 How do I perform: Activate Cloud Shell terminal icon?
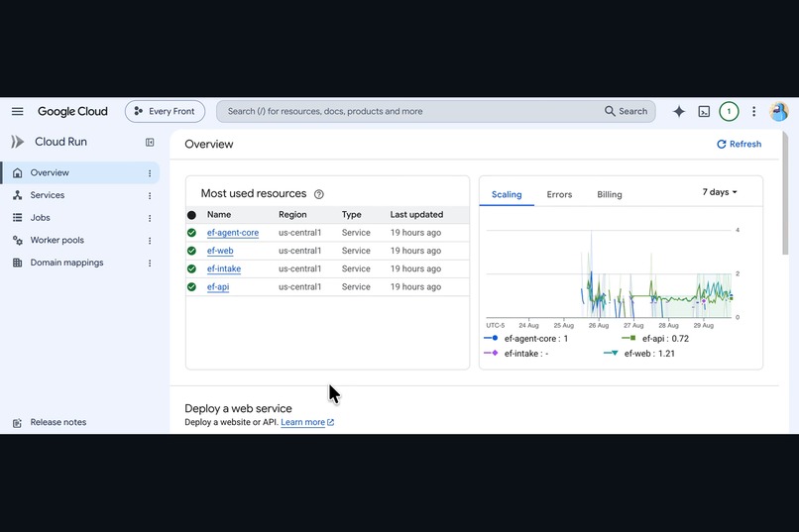704,111
